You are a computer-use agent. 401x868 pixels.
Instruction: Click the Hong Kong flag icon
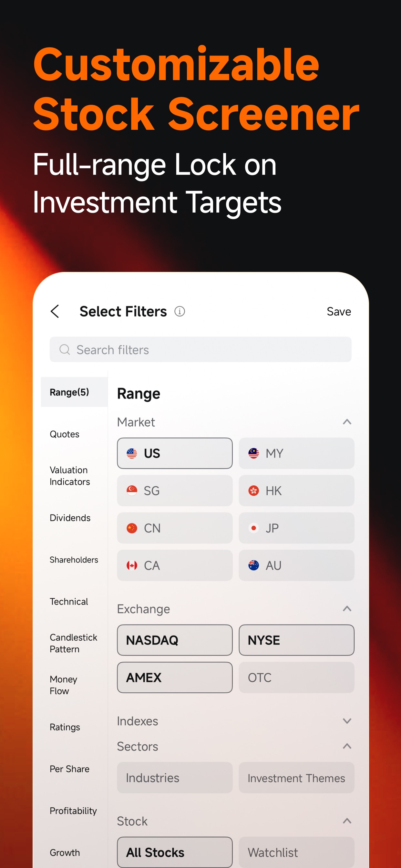(253, 491)
